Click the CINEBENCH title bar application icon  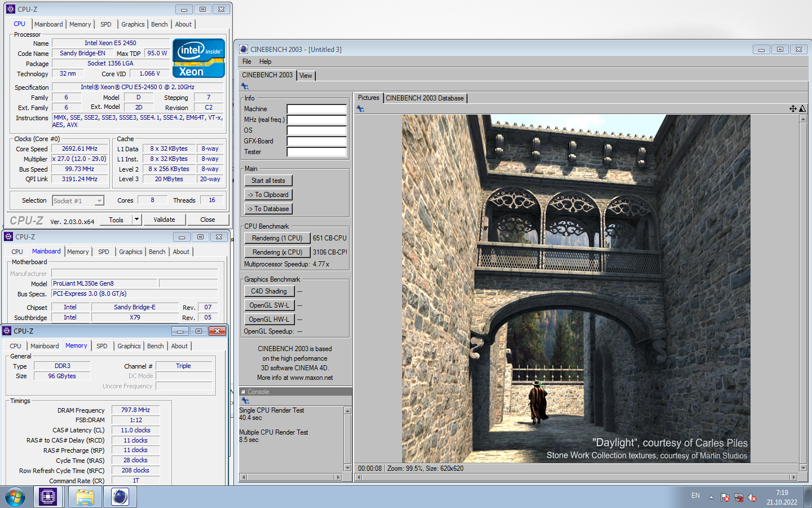[244, 49]
